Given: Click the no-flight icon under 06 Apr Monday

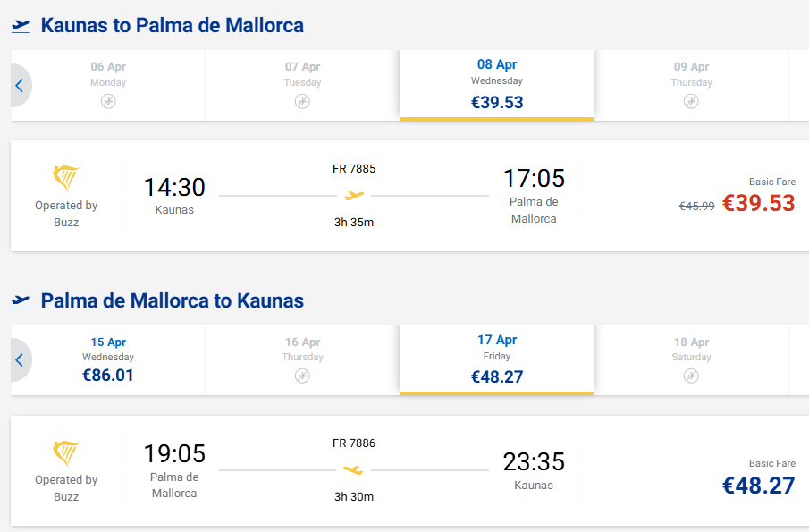Looking at the screenshot, I should [108, 102].
